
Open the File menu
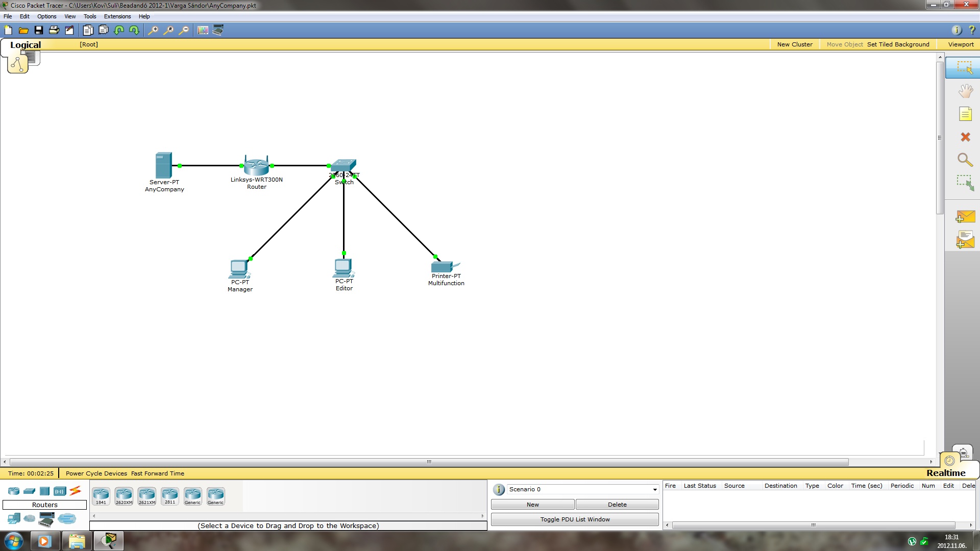point(8,16)
